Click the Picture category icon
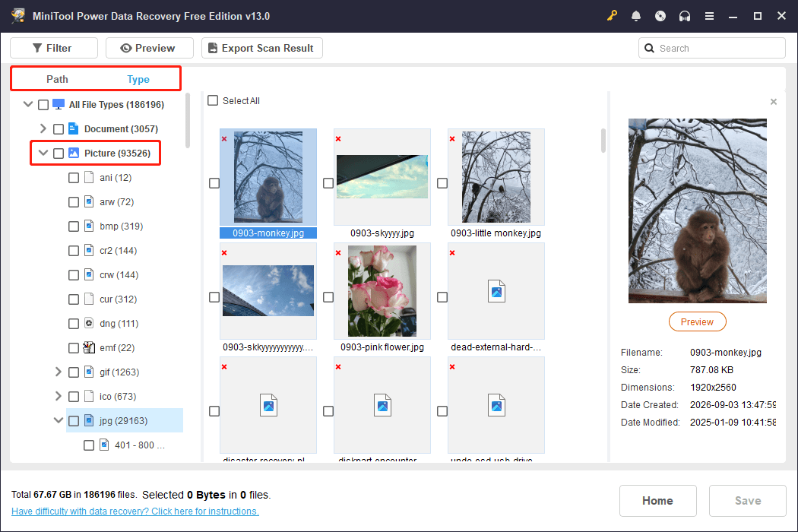This screenshot has height=532, width=798. pos(74,153)
